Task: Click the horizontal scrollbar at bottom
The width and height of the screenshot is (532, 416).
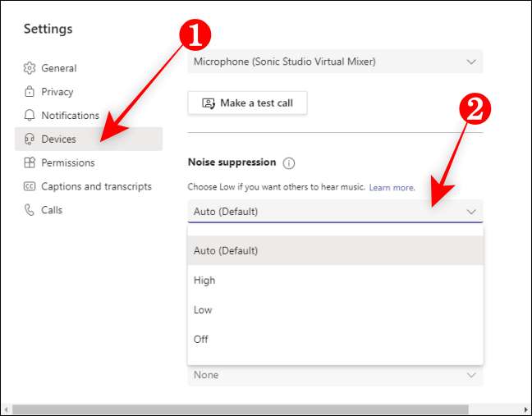Action: (x=240, y=409)
